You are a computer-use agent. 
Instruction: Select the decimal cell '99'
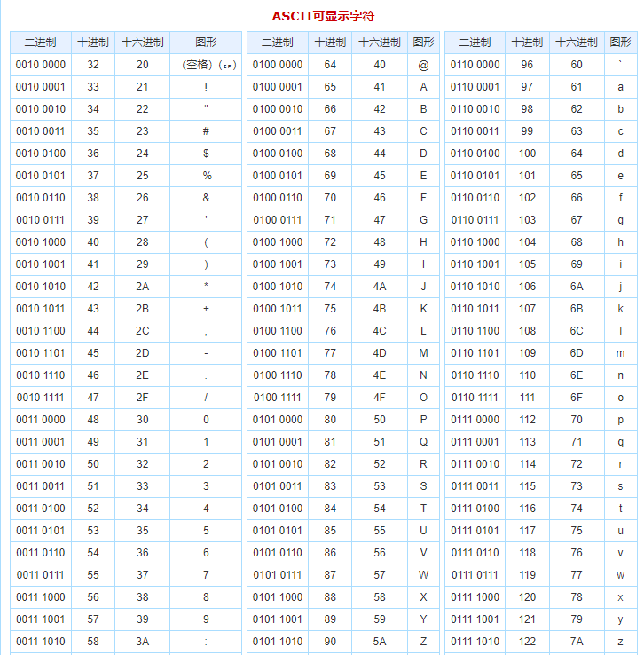[x=527, y=131]
